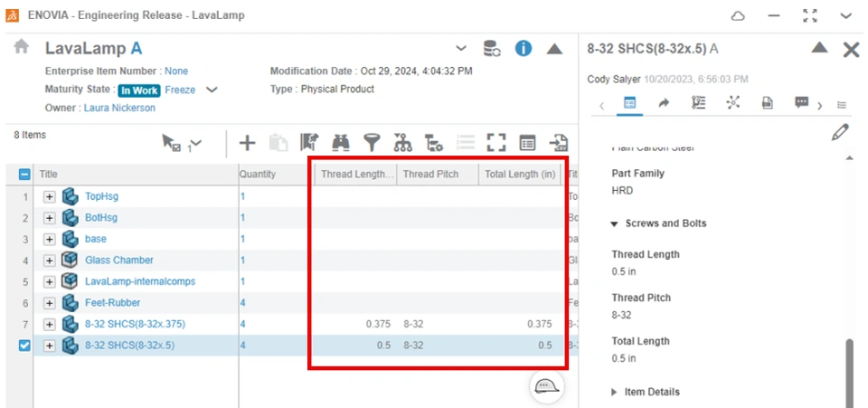This screenshot has width=868, height=408.
Task: Expand the Item Details section
Action: (614, 392)
